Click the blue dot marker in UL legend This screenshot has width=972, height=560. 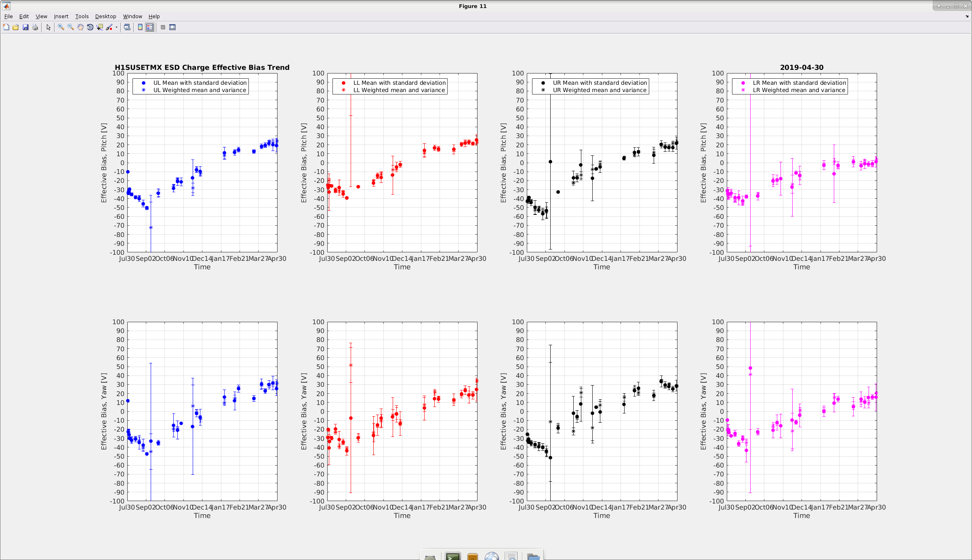pos(143,83)
